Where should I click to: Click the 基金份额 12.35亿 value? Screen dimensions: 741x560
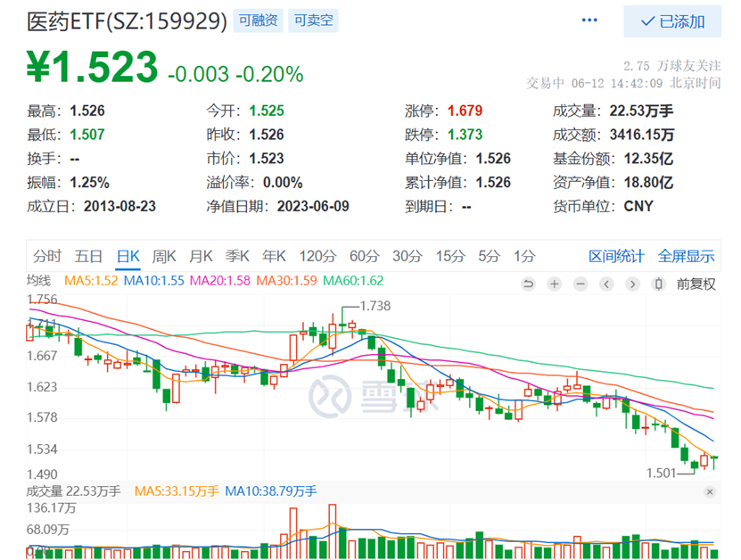[648, 159]
